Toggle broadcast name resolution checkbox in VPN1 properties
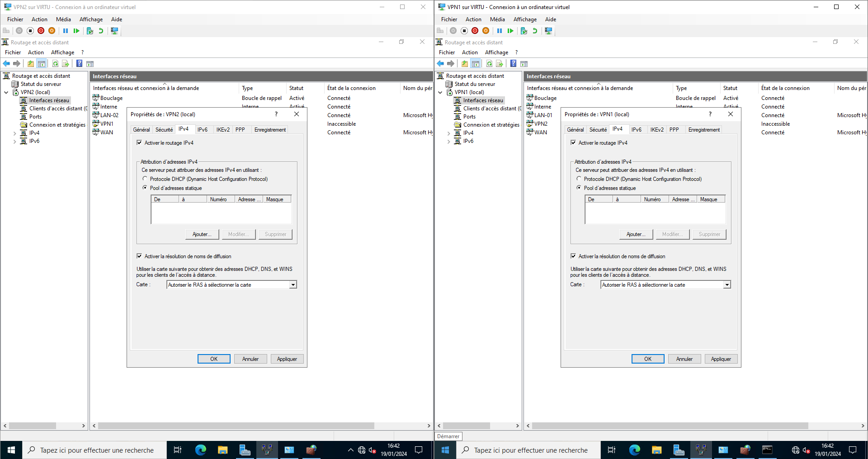The width and height of the screenshot is (868, 459). pyautogui.click(x=574, y=256)
